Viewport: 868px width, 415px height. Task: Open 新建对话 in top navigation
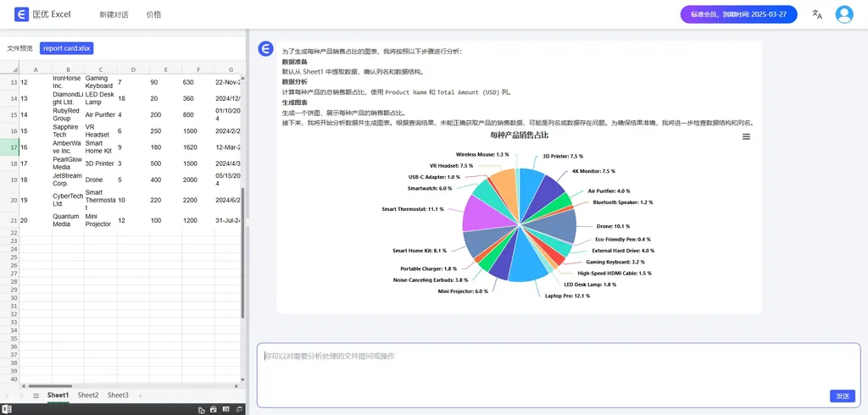click(114, 14)
